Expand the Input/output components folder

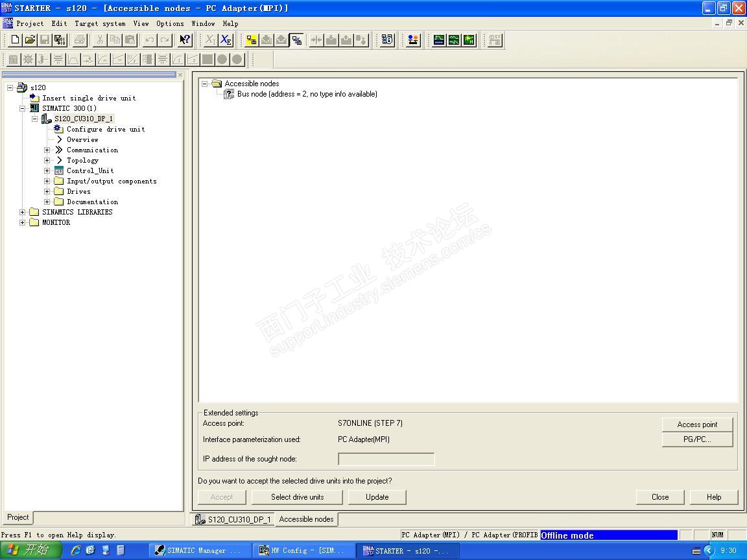pyautogui.click(x=47, y=181)
